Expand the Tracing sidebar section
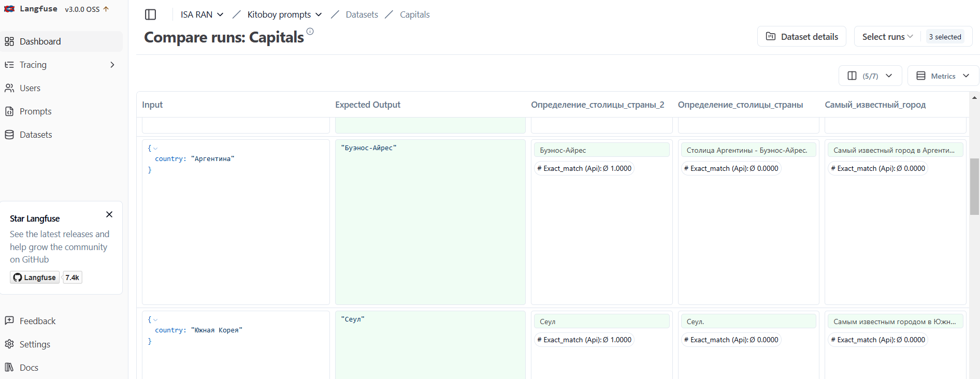The height and width of the screenshot is (379, 980). (112, 65)
